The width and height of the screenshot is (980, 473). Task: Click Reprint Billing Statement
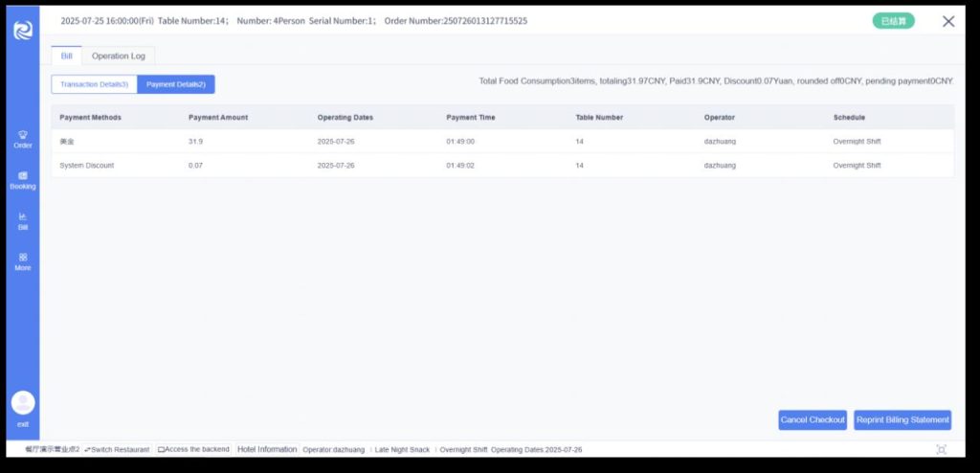click(902, 420)
